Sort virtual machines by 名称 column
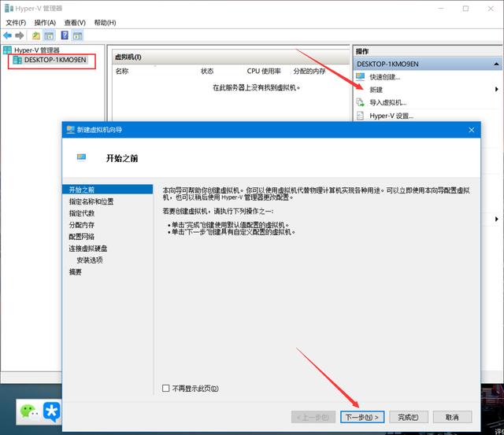 tap(122, 71)
